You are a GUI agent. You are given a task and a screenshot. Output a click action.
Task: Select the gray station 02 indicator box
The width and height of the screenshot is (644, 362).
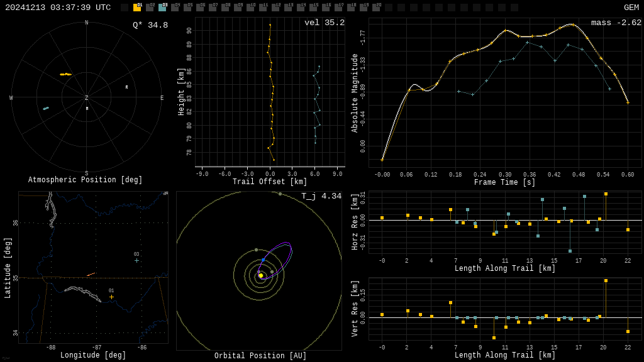click(x=150, y=8)
